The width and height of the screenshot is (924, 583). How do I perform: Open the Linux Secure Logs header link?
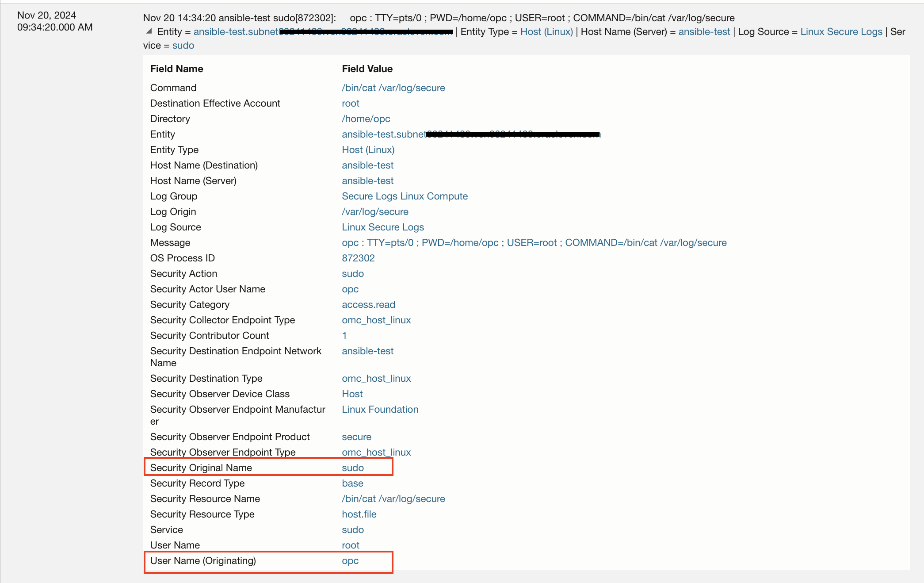pos(841,32)
